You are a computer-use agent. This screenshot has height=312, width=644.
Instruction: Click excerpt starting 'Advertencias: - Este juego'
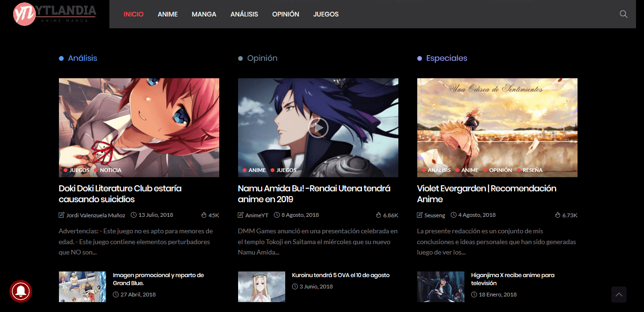click(136, 242)
